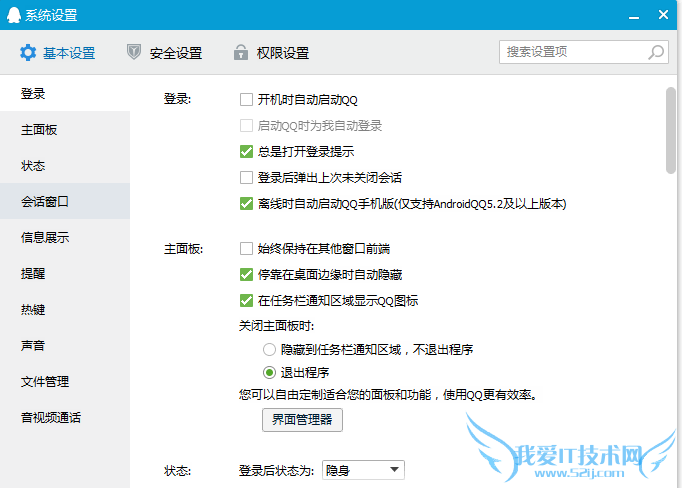Screen dimensions: 682x488
Task: Disable 停靠在桌面边缘时自动隐藏
Action: 246,274
